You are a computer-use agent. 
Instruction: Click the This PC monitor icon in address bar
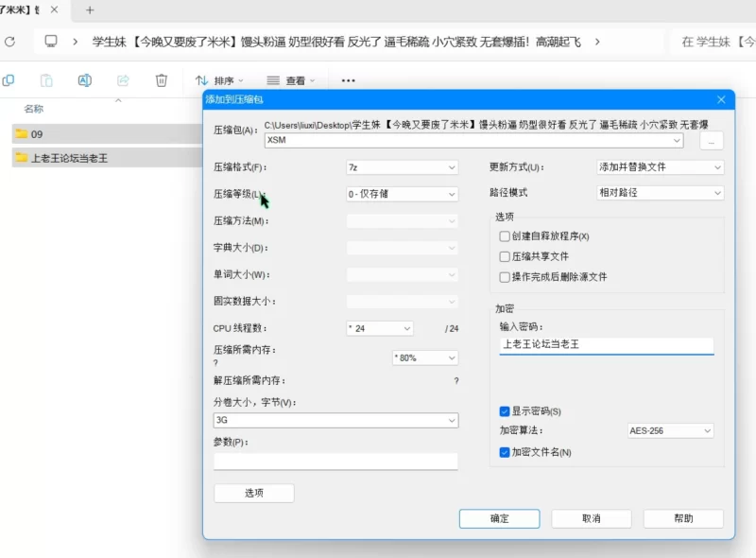(x=51, y=42)
